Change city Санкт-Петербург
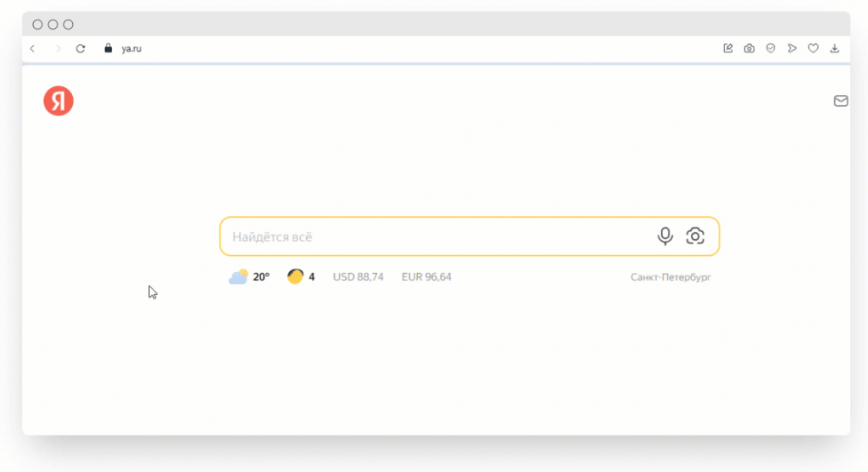Image resolution: width=868 pixels, height=472 pixels. tap(670, 276)
